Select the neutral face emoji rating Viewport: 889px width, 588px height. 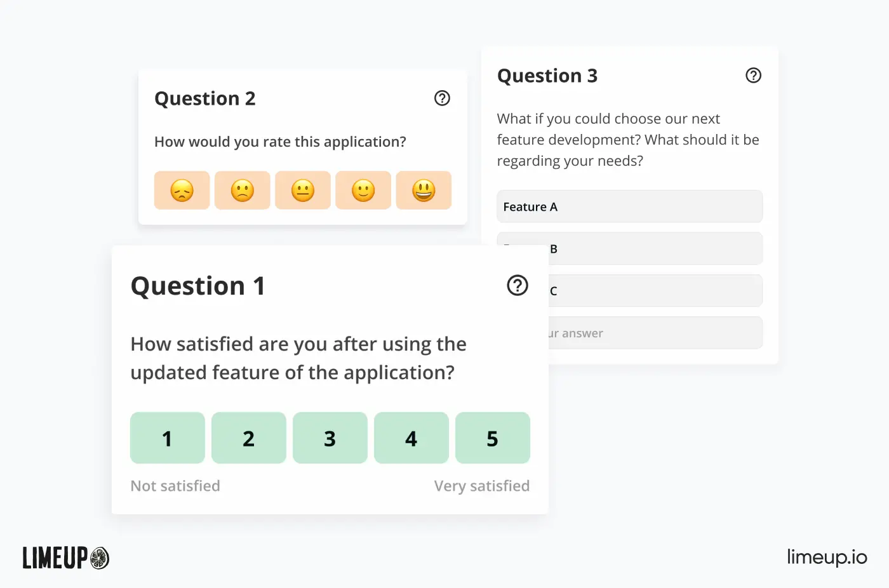pyautogui.click(x=302, y=190)
